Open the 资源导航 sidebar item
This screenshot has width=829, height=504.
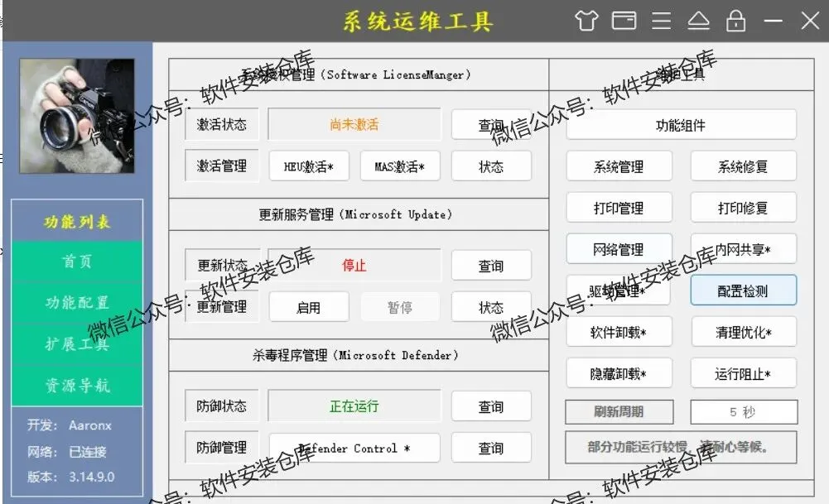77,385
